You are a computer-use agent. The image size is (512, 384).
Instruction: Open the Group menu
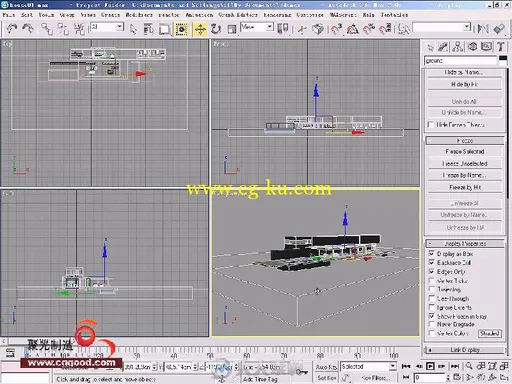coord(67,15)
